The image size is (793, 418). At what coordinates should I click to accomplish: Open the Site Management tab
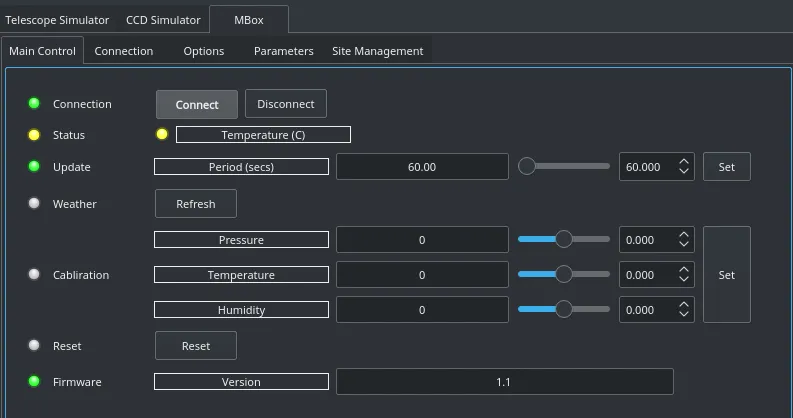378,51
